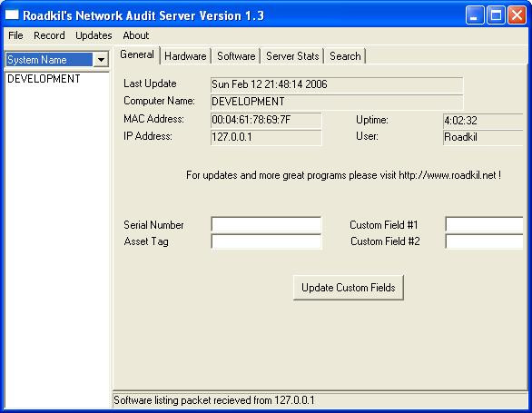
Task: Switch to the Hardware tab
Action: tap(185, 56)
